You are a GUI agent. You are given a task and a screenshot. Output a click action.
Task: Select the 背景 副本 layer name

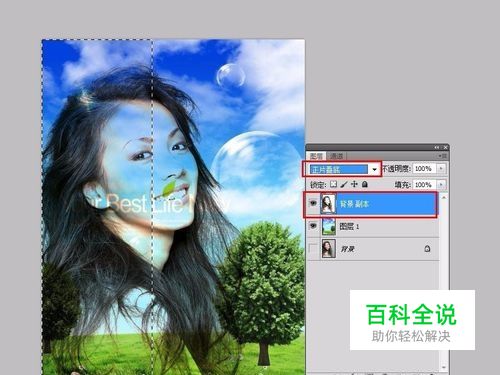click(x=354, y=204)
